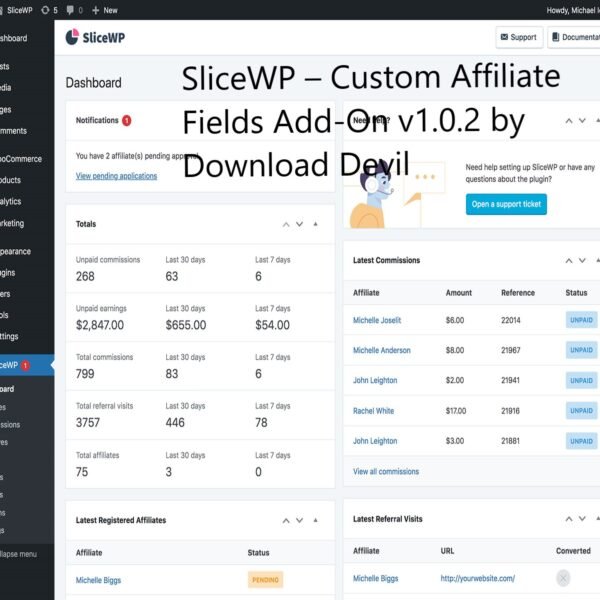600x600 pixels.
Task: Collapse the Totals panel with triangle toggle
Action: pos(316,224)
